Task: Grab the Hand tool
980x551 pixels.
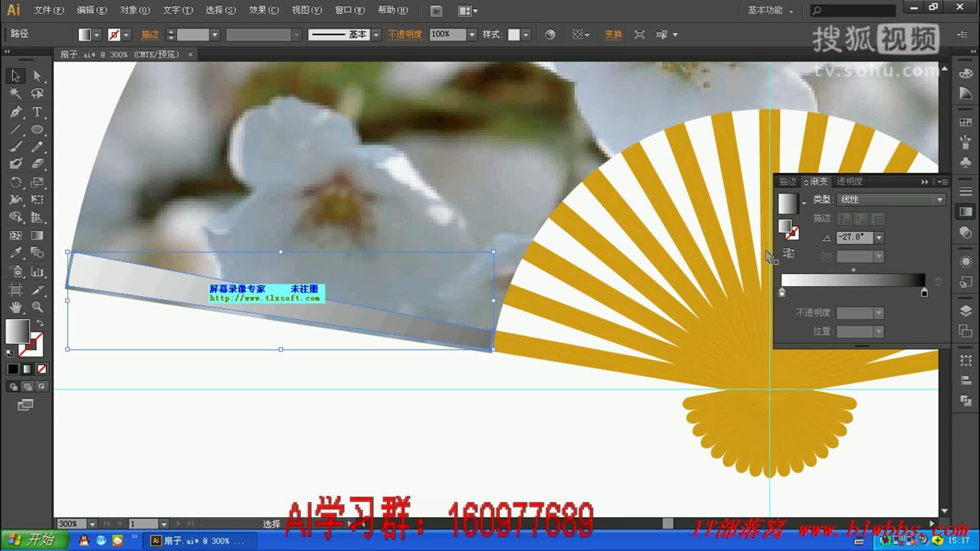Action: click(x=15, y=305)
